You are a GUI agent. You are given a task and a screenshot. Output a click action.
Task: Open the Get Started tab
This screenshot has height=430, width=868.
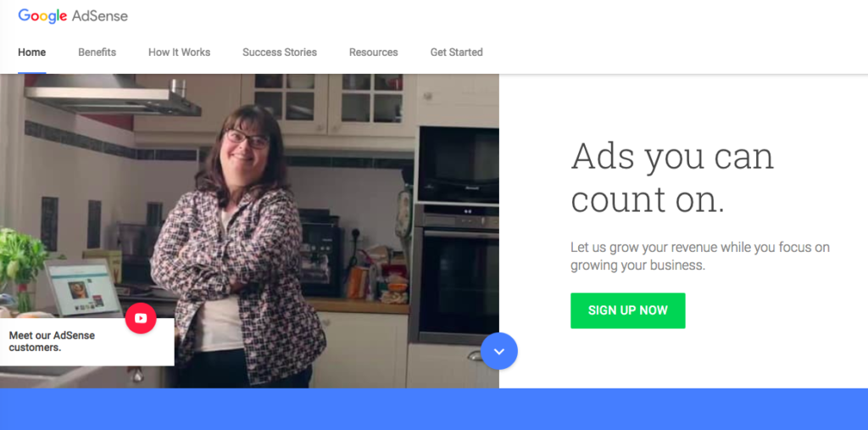click(x=457, y=53)
